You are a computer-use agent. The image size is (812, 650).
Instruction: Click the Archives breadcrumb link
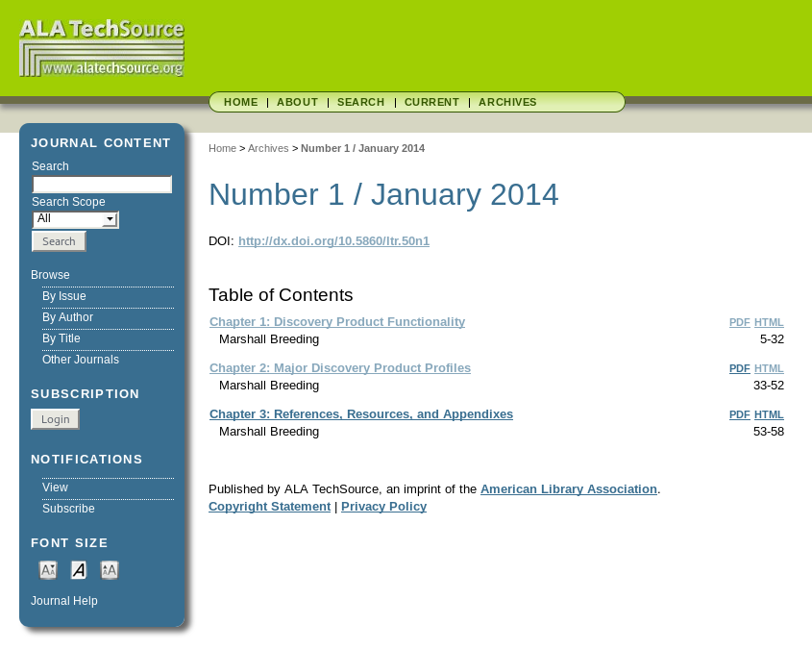[x=268, y=148]
